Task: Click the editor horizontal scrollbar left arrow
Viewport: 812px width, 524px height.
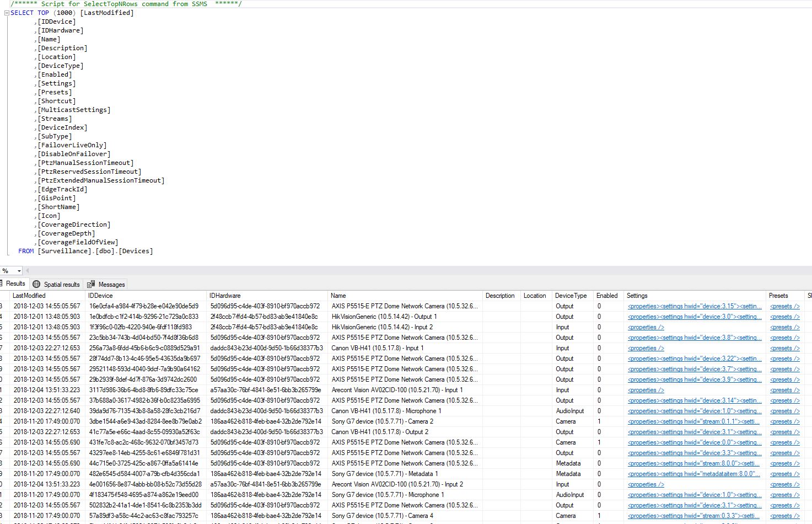Action: pyautogui.click(x=28, y=271)
